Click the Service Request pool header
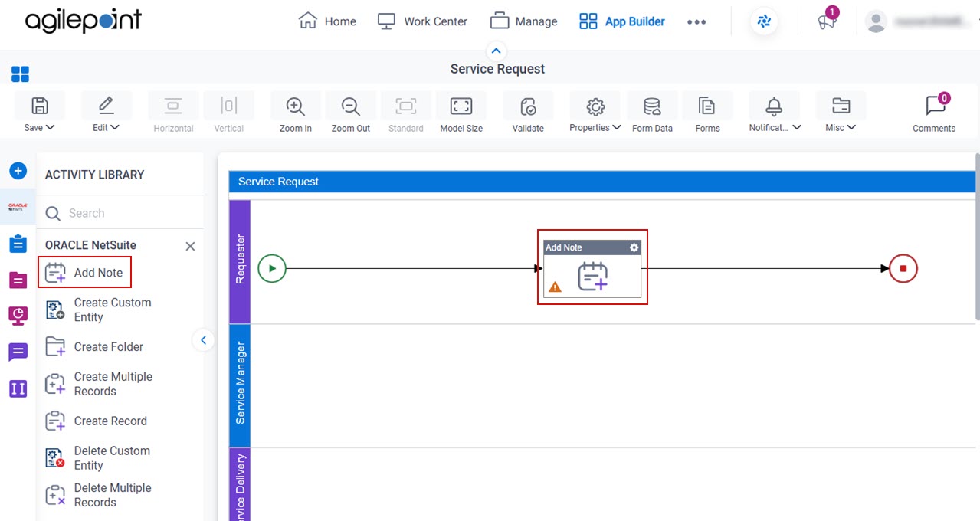Image resolution: width=980 pixels, height=521 pixels. 601,182
